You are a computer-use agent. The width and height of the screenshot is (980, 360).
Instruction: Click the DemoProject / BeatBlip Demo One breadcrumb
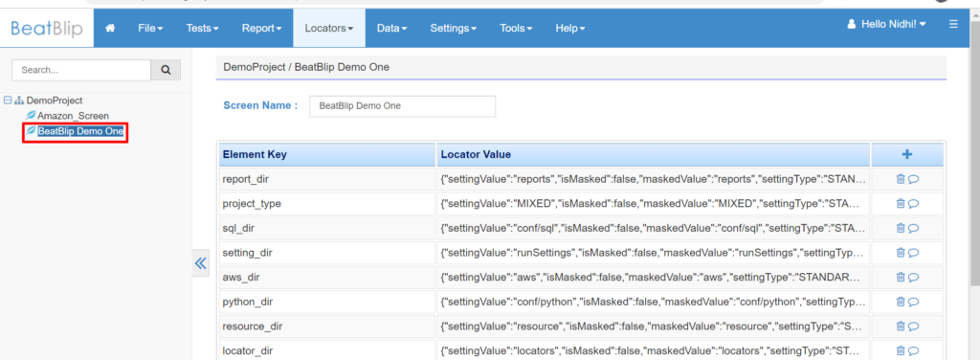(306, 67)
